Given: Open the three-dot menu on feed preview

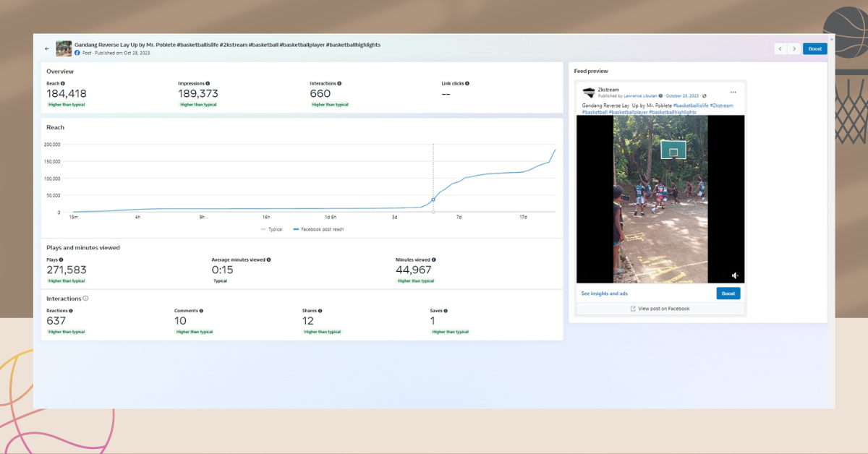Looking at the screenshot, I should (733, 93).
